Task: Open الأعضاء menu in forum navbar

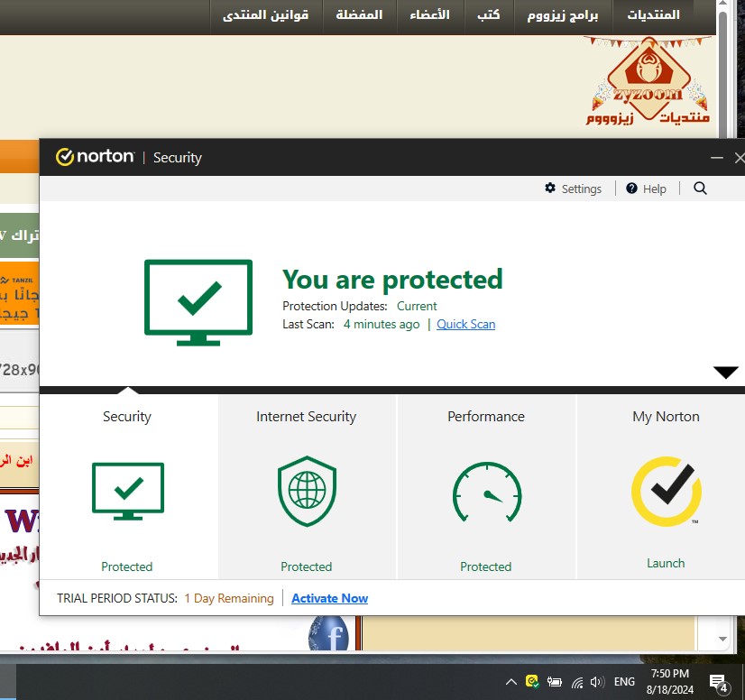Action: click(430, 15)
